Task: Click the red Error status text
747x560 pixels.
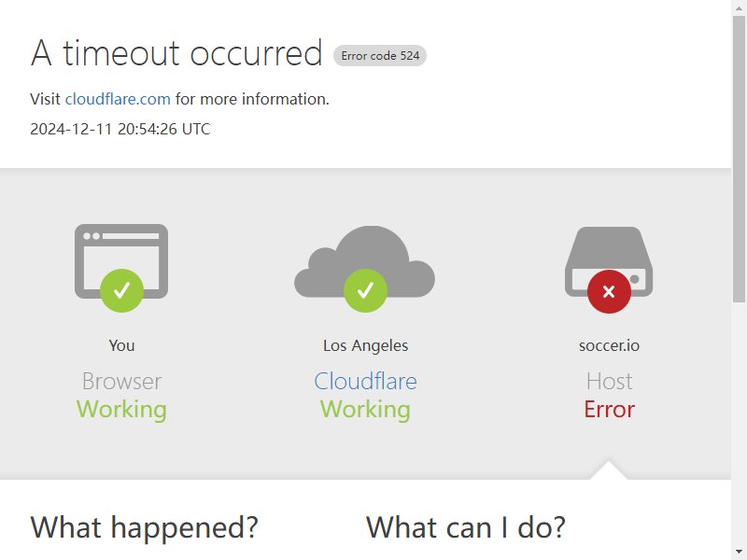Action: point(610,410)
